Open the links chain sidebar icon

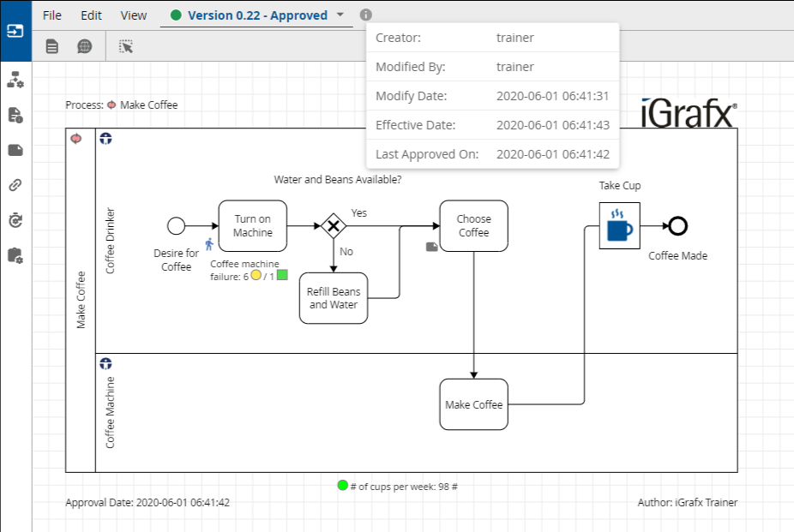point(15,185)
